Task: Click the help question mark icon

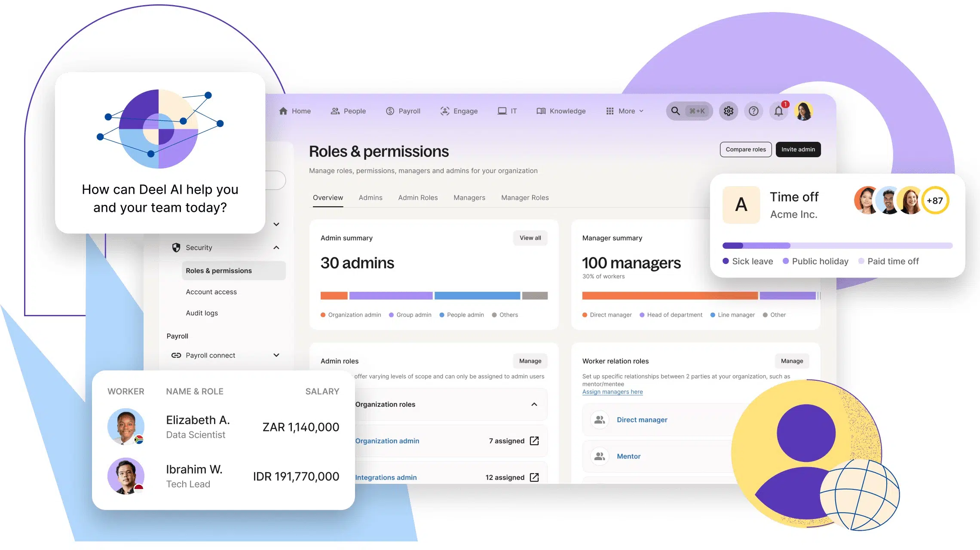Action: pos(753,111)
